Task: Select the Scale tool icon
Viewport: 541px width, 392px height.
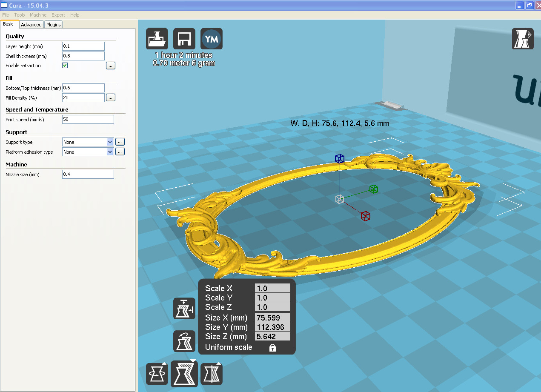Action: pos(184,373)
